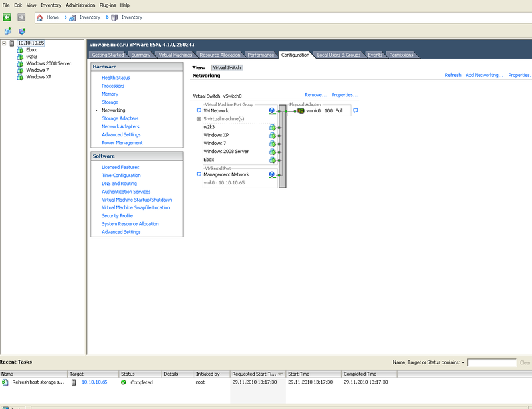Click the Recent Tasks filter input field
The image size is (532, 409).
(492, 363)
